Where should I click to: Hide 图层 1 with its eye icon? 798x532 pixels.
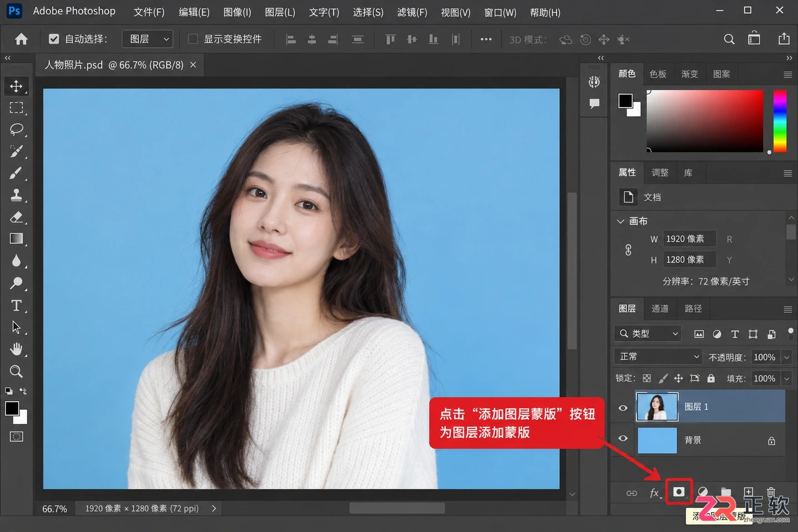(x=623, y=407)
